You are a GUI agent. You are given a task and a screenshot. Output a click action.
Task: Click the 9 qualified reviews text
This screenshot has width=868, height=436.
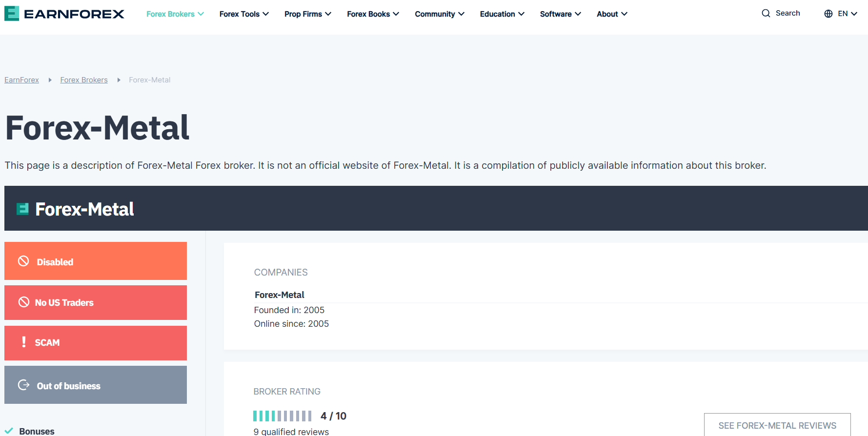pos(291,432)
